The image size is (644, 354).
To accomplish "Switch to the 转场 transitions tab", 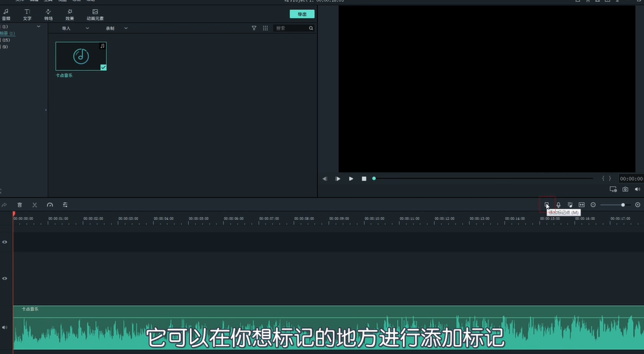I will (x=48, y=14).
